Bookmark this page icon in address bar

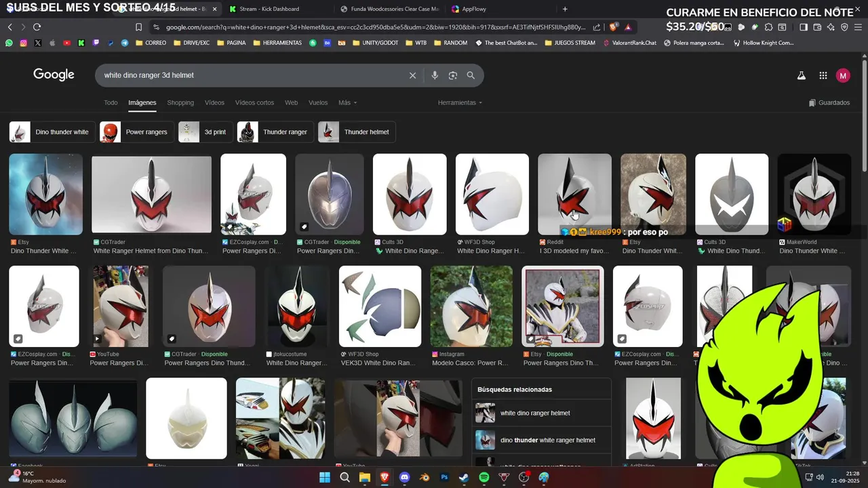coord(138,27)
